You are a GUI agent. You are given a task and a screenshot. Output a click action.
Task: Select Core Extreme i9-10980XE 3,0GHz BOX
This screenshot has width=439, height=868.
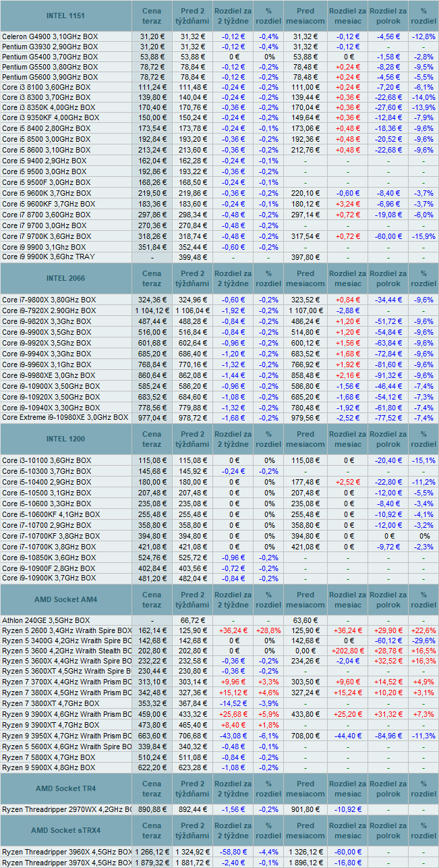(x=65, y=418)
